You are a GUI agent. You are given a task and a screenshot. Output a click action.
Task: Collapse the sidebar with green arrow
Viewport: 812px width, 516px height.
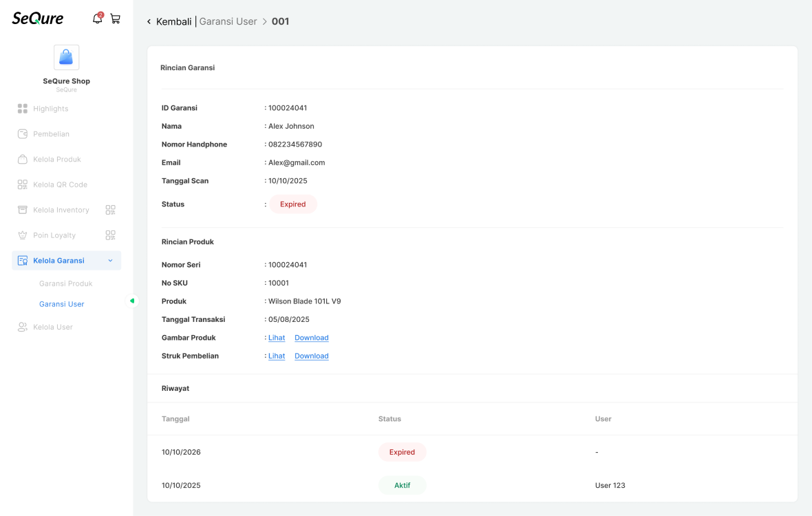[132, 301]
